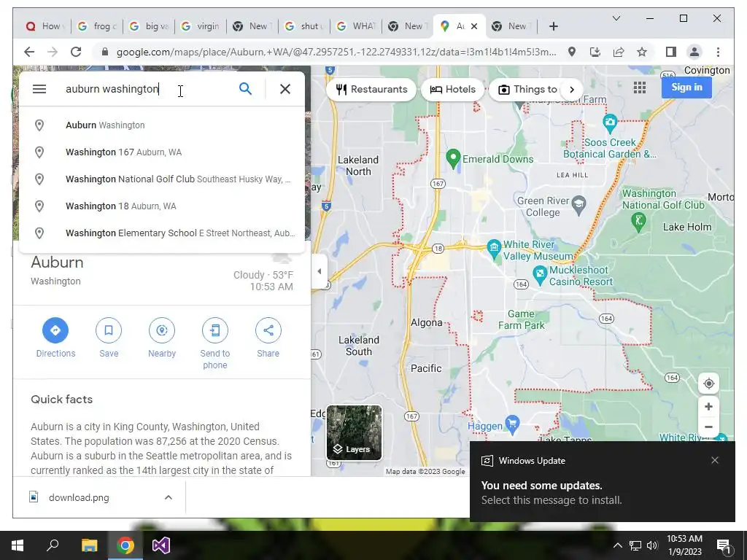Image resolution: width=747 pixels, height=560 pixels.
Task: Switch to satellite view via Layers thumbnail
Action: coord(354,433)
